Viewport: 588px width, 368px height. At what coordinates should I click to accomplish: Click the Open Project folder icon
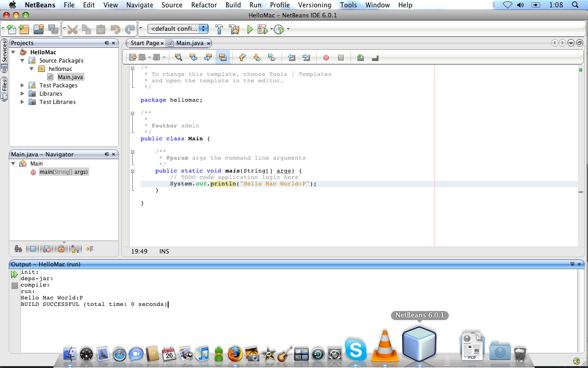39,29
